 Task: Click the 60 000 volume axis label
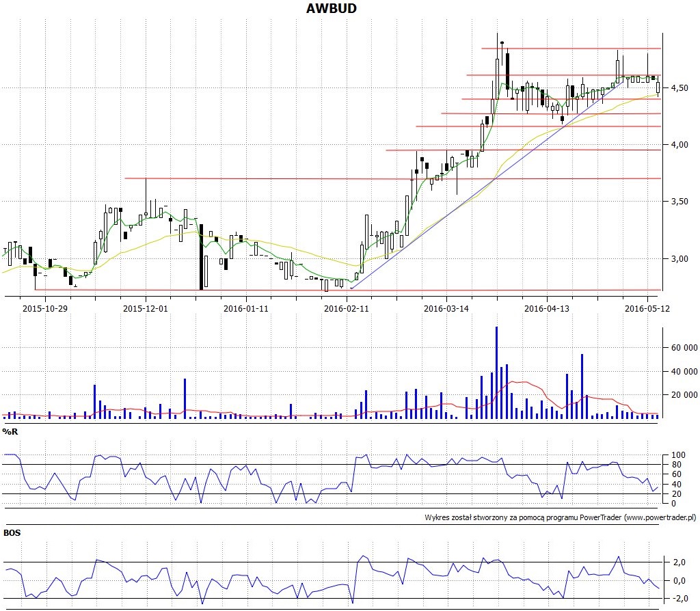tap(684, 348)
